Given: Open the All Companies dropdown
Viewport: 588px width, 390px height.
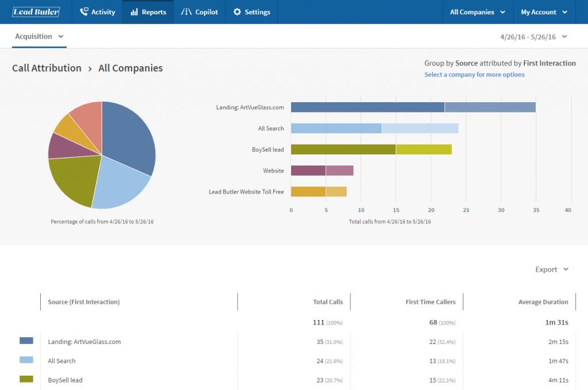Looking at the screenshot, I should (x=477, y=11).
